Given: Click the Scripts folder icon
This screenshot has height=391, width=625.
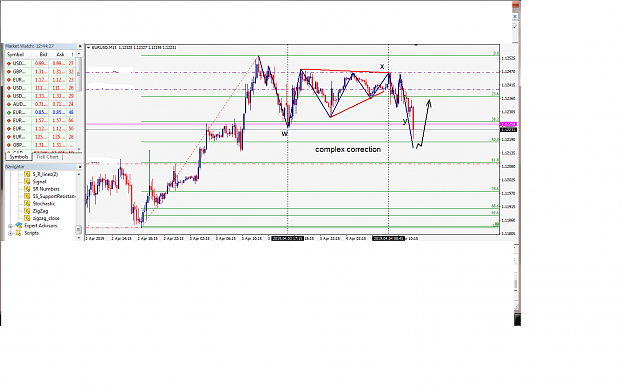Looking at the screenshot, I should coord(18,233).
